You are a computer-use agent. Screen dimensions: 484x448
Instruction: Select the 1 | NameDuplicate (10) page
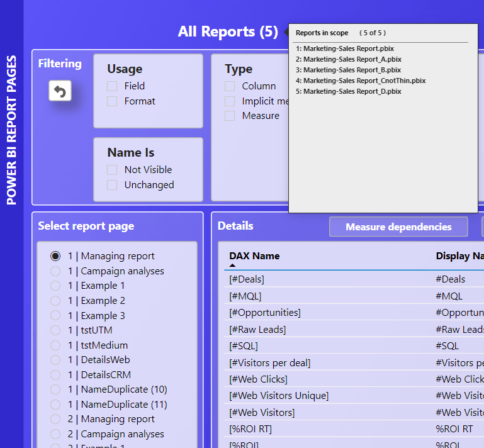point(56,389)
